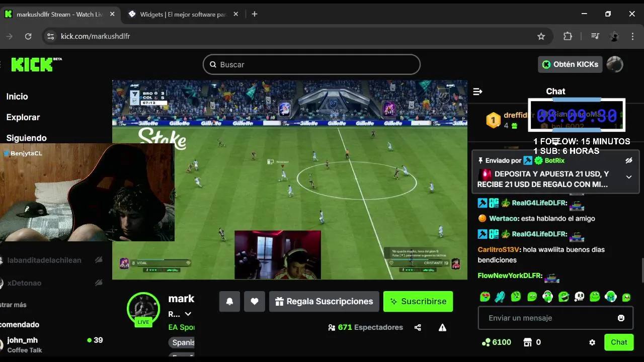The height and width of the screenshot is (362, 644).
Task: Open browser media control icon
Action: pos(595,36)
